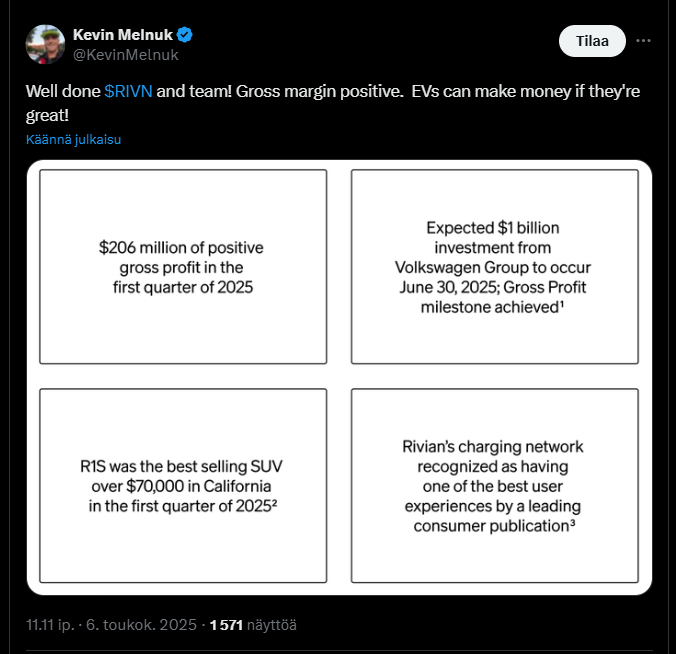The width and height of the screenshot is (676, 654).
Task: Translate the post via Käännä julkaisu
Action: [73, 139]
